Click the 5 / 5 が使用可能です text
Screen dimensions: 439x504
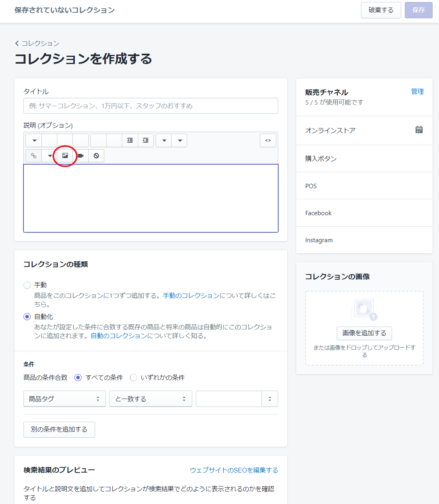(x=334, y=102)
